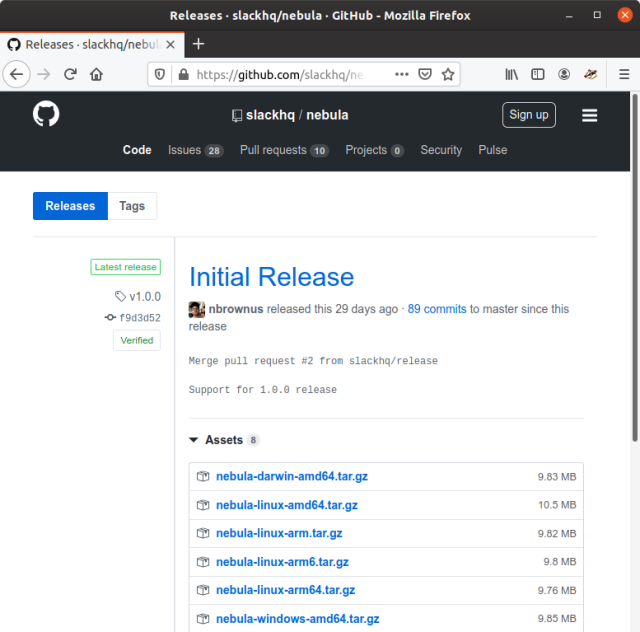Switch to the Tags view
The height and width of the screenshot is (632, 640).
tap(132, 206)
